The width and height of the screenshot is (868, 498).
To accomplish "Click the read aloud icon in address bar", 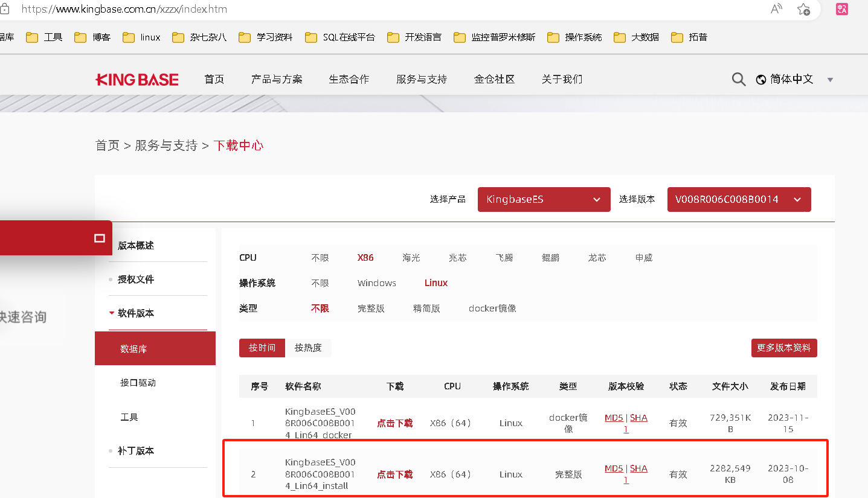I will pyautogui.click(x=776, y=9).
